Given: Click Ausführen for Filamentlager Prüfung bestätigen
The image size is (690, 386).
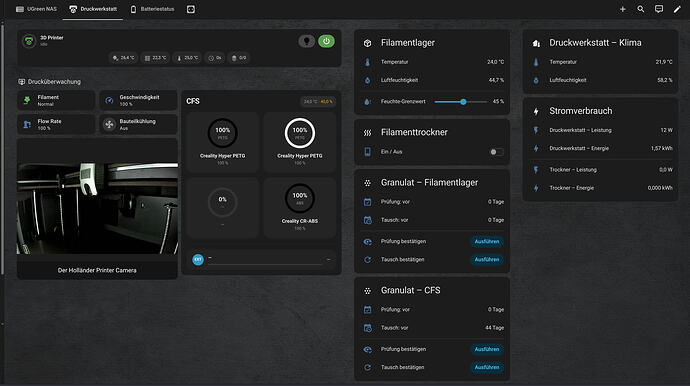Looking at the screenshot, I should tap(487, 242).
